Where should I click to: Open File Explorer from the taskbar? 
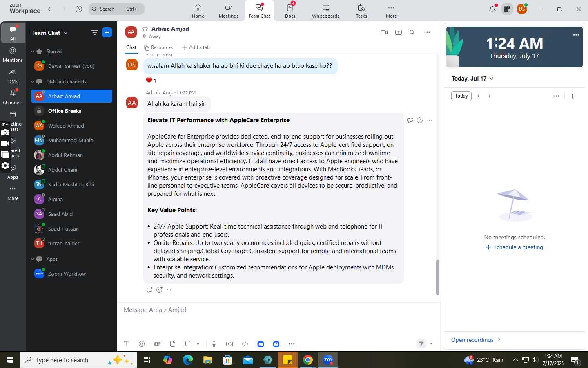click(x=208, y=360)
